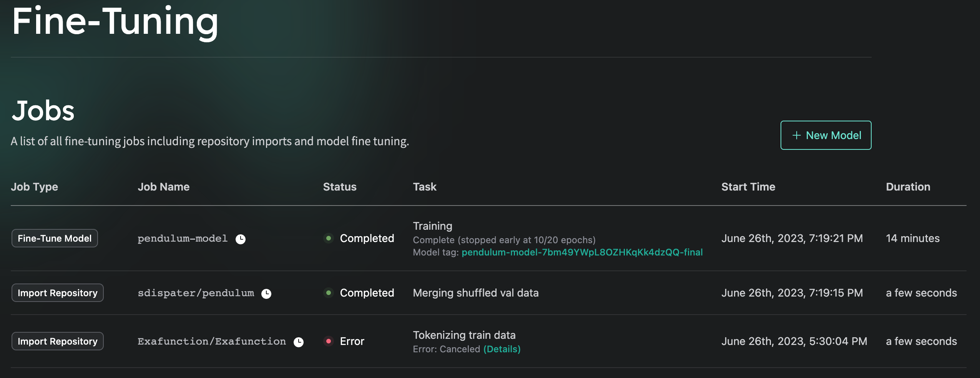Image resolution: width=980 pixels, height=378 pixels.
Task: Create a New Model
Action: click(x=826, y=135)
